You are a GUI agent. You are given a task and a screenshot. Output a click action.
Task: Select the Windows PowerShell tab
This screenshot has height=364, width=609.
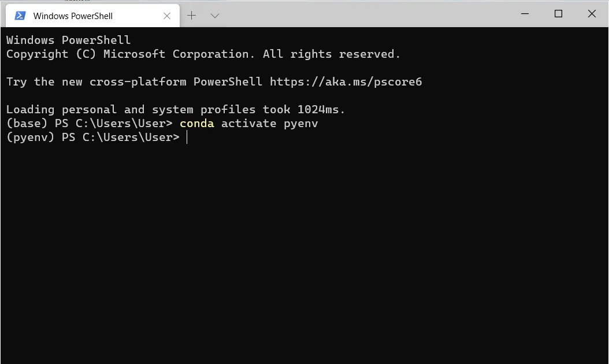click(93, 16)
